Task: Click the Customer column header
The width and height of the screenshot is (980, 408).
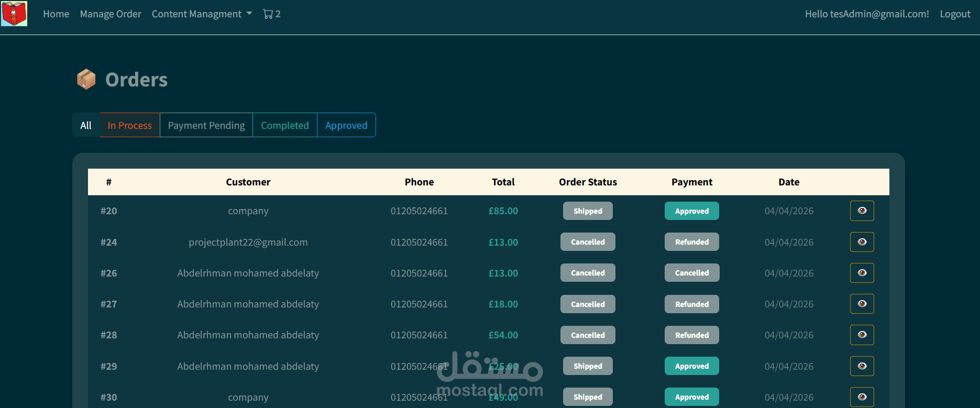Action: [x=248, y=182]
